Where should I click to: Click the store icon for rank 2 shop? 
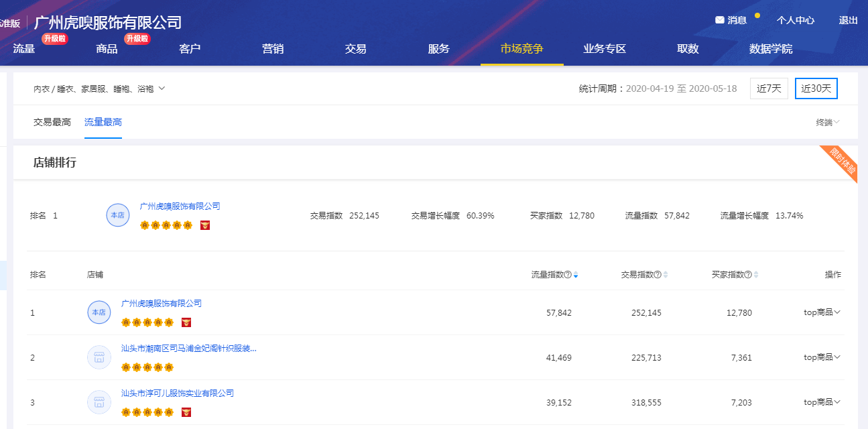pyautogui.click(x=99, y=357)
